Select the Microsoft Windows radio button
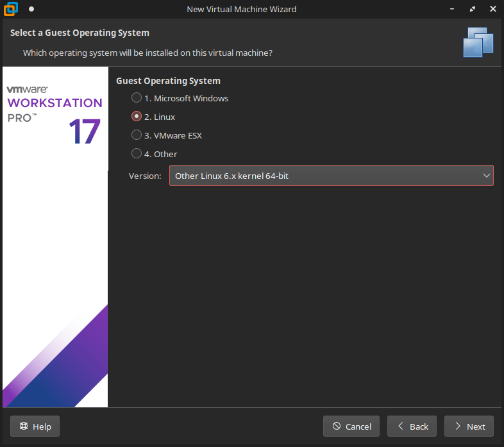This screenshot has width=504, height=447. 136,98
